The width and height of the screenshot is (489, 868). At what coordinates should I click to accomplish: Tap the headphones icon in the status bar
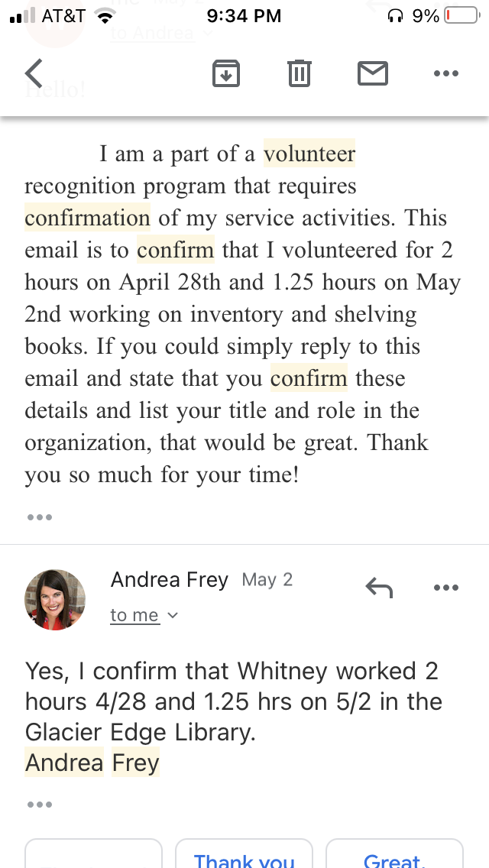click(395, 15)
